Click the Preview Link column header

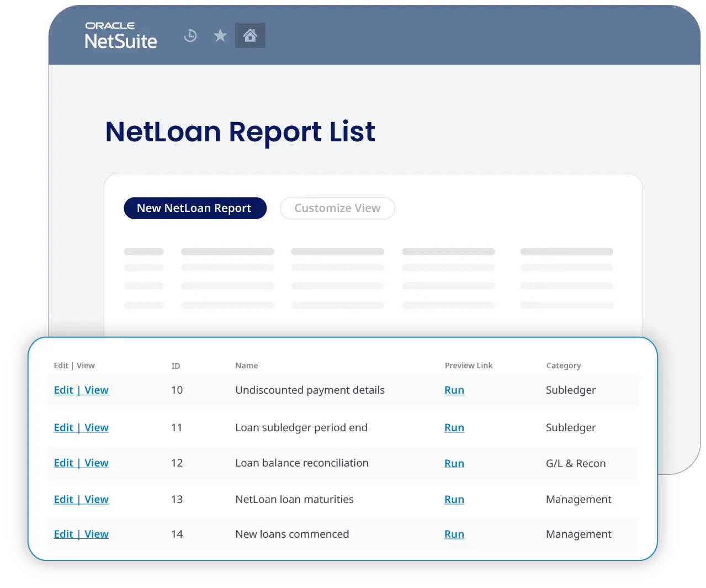click(468, 365)
